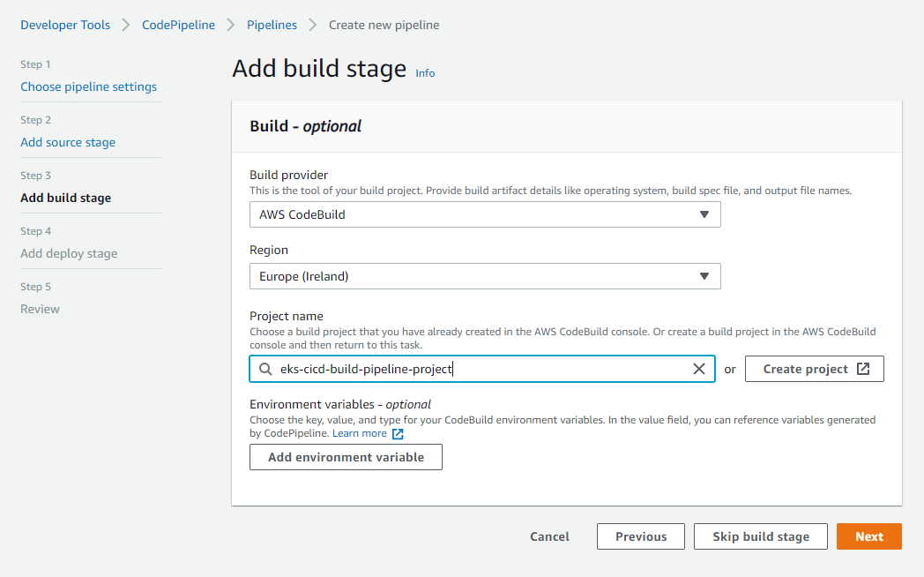Click the Create project button
The height and width of the screenshot is (577, 924).
(x=815, y=369)
